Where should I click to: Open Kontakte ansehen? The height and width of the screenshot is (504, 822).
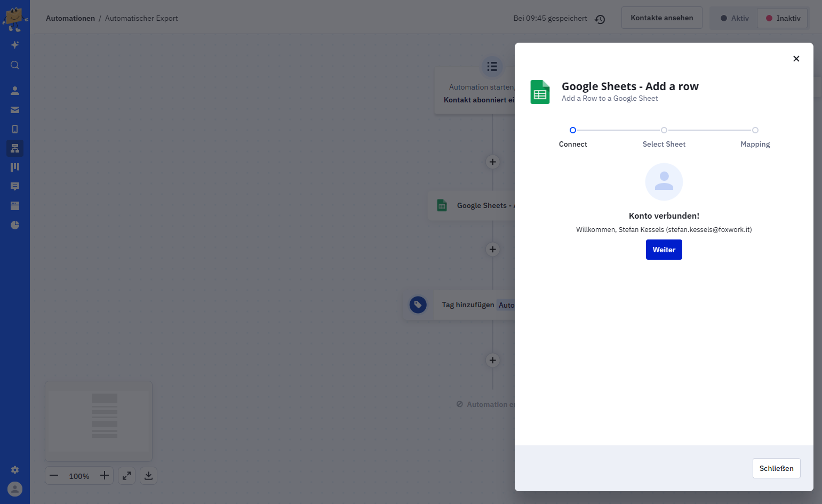tap(662, 18)
